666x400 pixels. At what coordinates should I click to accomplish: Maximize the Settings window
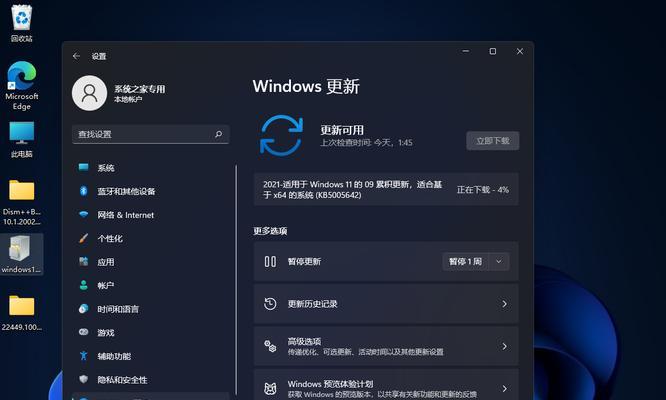[x=493, y=51]
